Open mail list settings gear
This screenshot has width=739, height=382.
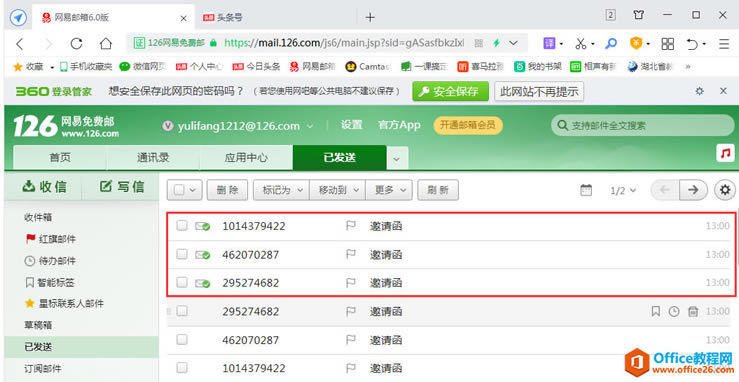725,190
